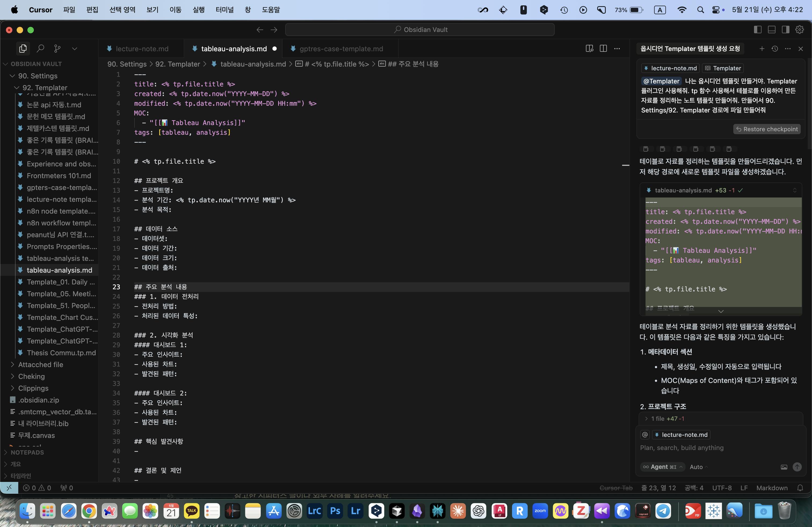The height and width of the screenshot is (527, 812).
Task: Toggle the right secondary sidebar layout icon
Action: click(785, 30)
